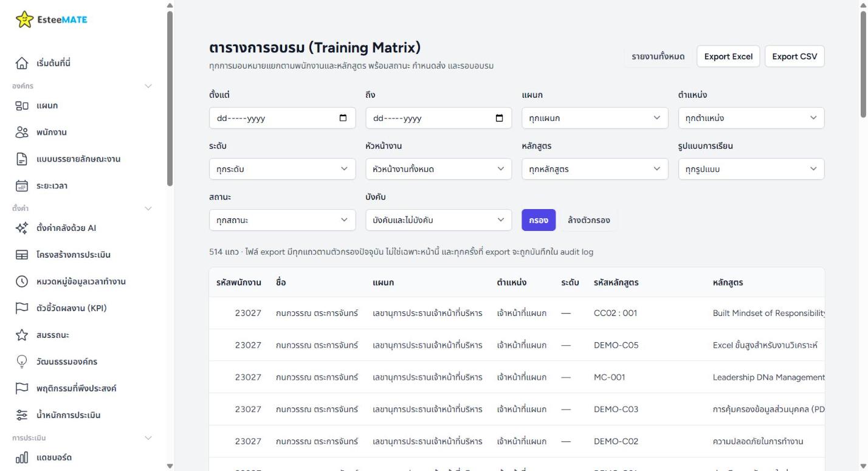Viewport: 868px width, 471px height.
Task: Open calendar picker in ถึง date field
Action: pyautogui.click(x=500, y=119)
